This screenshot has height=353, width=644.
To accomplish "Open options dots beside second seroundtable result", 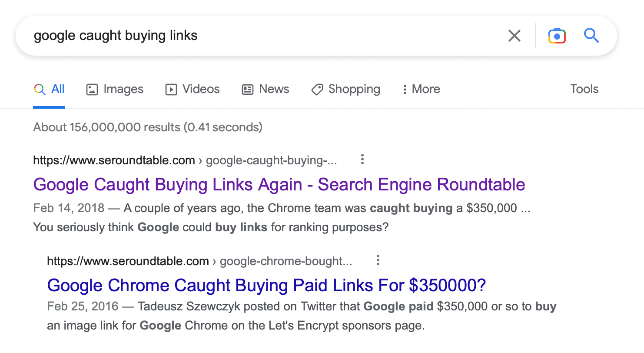I will pyautogui.click(x=378, y=261).
